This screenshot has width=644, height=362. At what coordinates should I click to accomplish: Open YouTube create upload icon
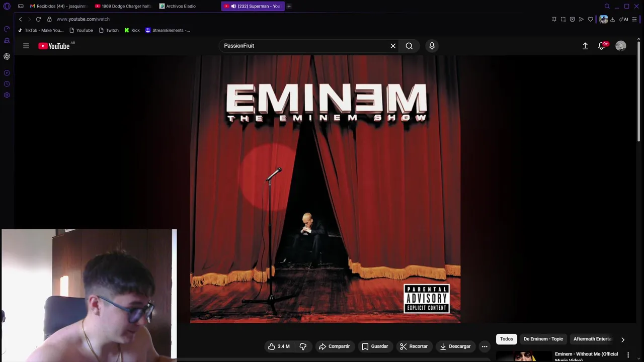tap(585, 46)
